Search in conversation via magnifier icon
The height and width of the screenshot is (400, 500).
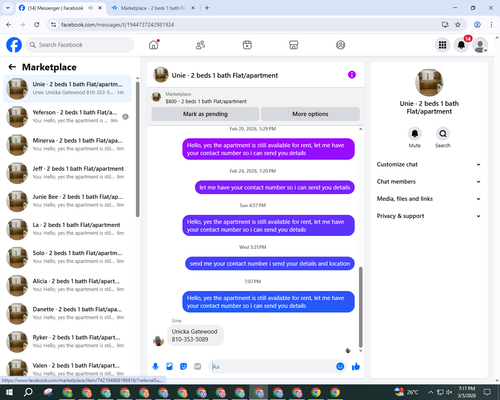coord(443,134)
